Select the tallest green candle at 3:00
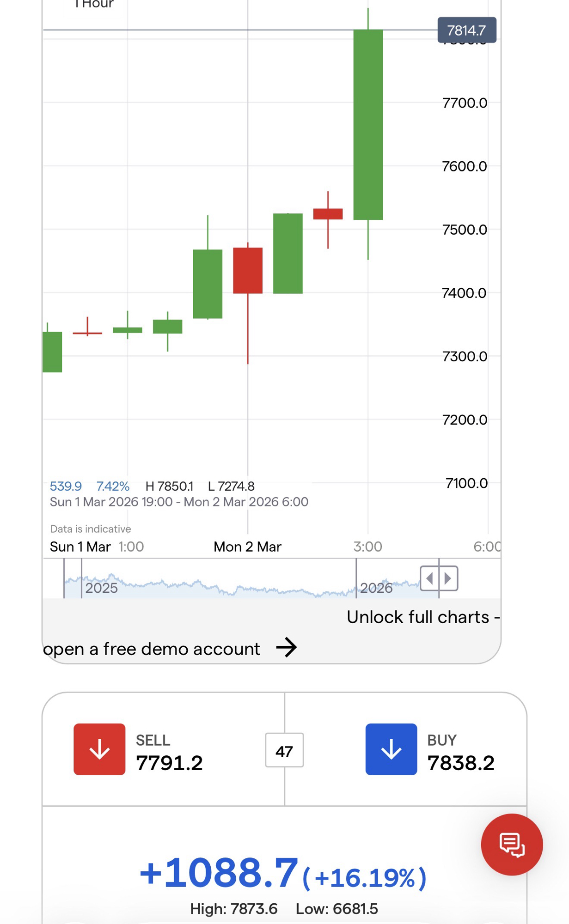This screenshot has height=924, width=569. [x=368, y=125]
